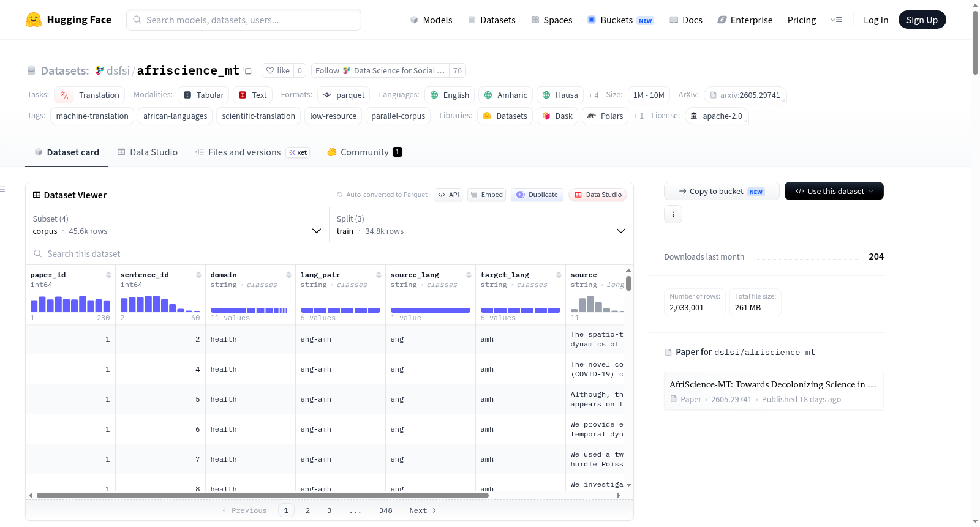Go to Spaces in the top navigation
980x527 pixels.
point(551,20)
